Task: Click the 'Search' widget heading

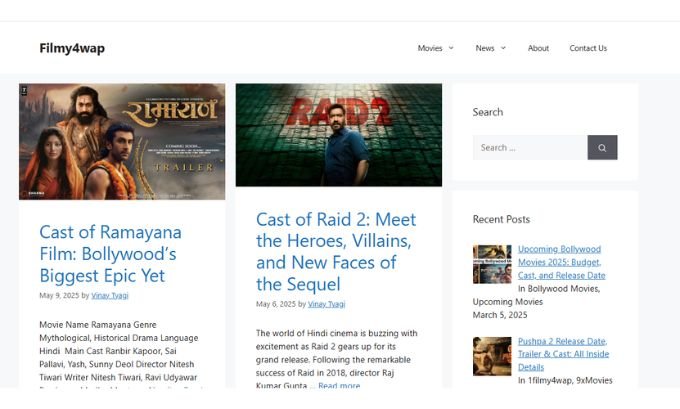Action: (x=488, y=112)
